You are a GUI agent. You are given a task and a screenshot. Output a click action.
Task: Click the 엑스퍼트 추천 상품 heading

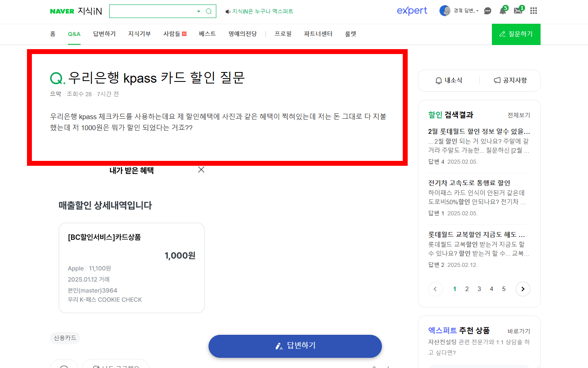pyautogui.click(x=459, y=330)
